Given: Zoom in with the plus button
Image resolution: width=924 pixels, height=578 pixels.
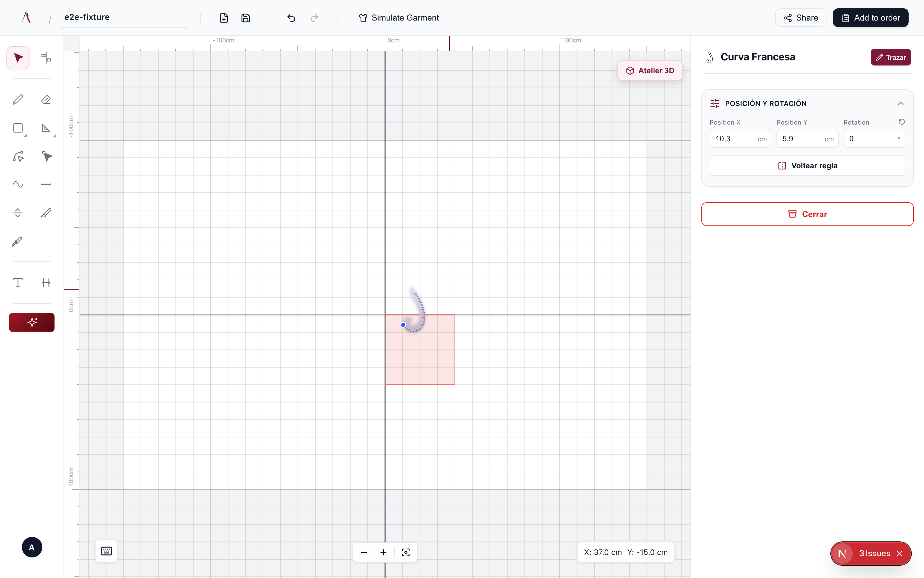Looking at the screenshot, I should tap(383, 552).
